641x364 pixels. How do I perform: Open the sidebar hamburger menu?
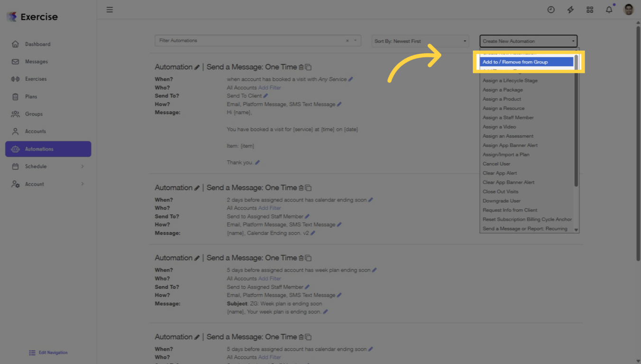[110, 9]
